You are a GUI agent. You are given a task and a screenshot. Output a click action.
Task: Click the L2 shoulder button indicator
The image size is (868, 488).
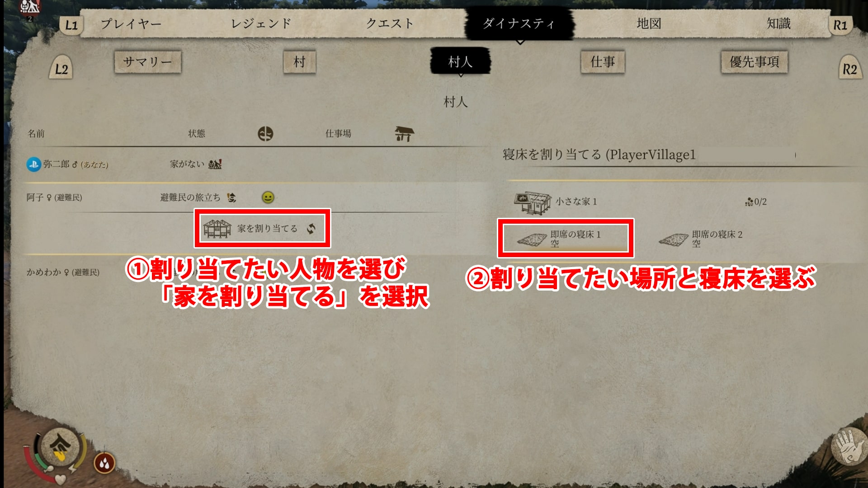tap(61, 69)
